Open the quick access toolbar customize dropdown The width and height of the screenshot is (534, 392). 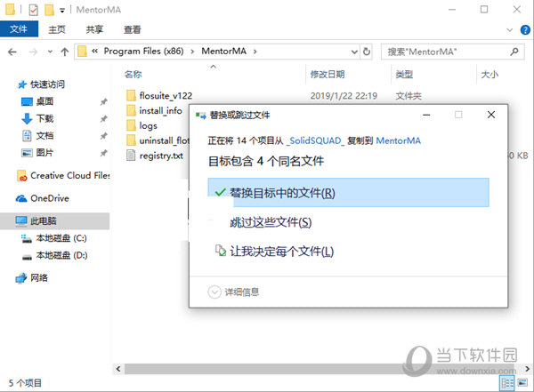pyautogui.click(x=62, y=11)
